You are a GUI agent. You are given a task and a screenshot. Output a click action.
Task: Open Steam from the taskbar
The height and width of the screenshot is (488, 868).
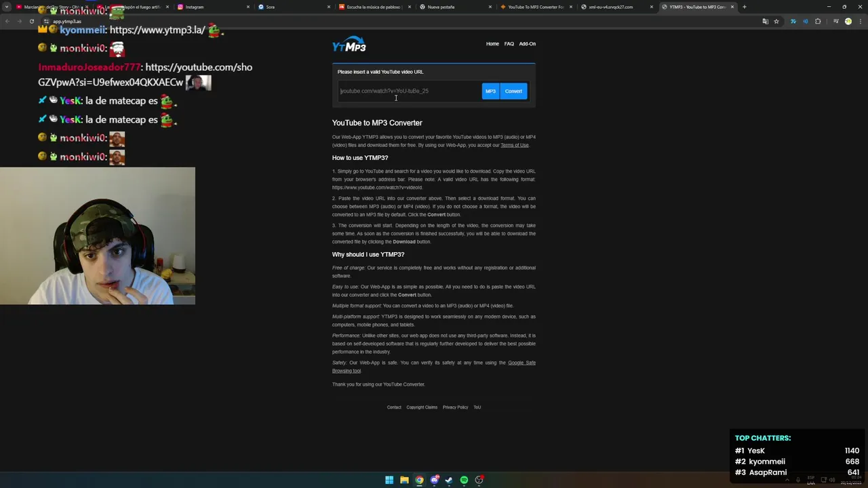coord(449,480)
